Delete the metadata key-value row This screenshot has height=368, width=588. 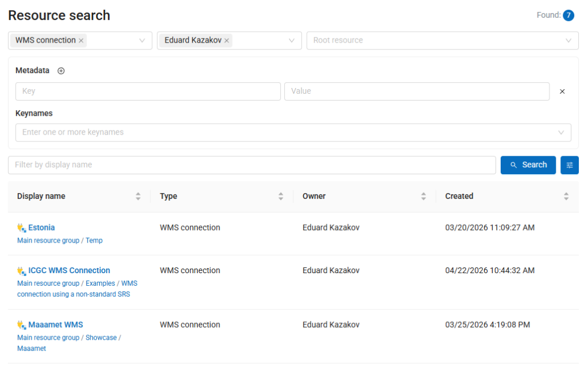pyautogui.click(x=562, y=91)
